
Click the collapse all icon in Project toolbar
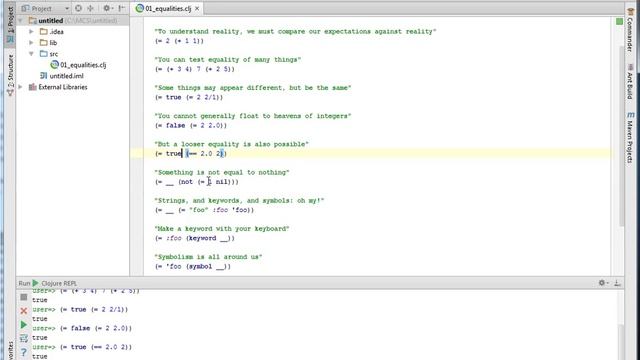click(x=91, y=8)
